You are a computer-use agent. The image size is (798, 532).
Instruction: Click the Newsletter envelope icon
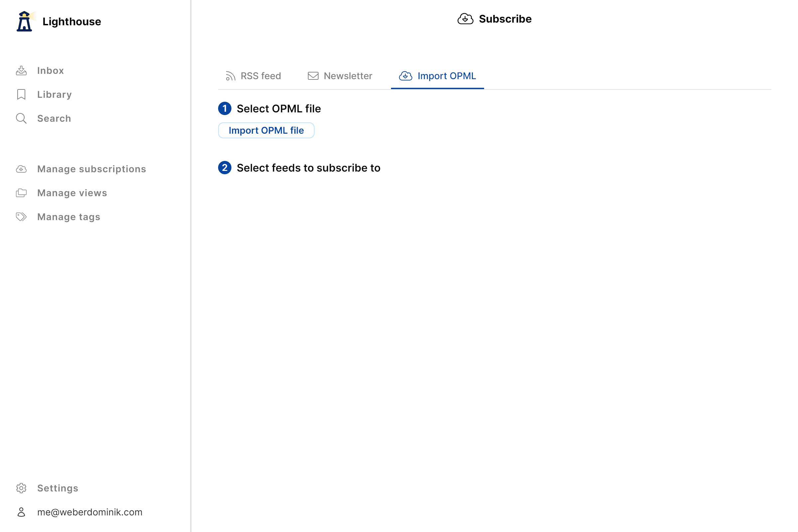click(x=313, y=76)
